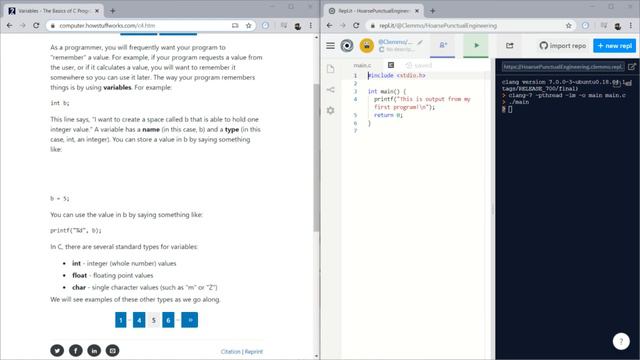Open console output in new window icon

631,67
